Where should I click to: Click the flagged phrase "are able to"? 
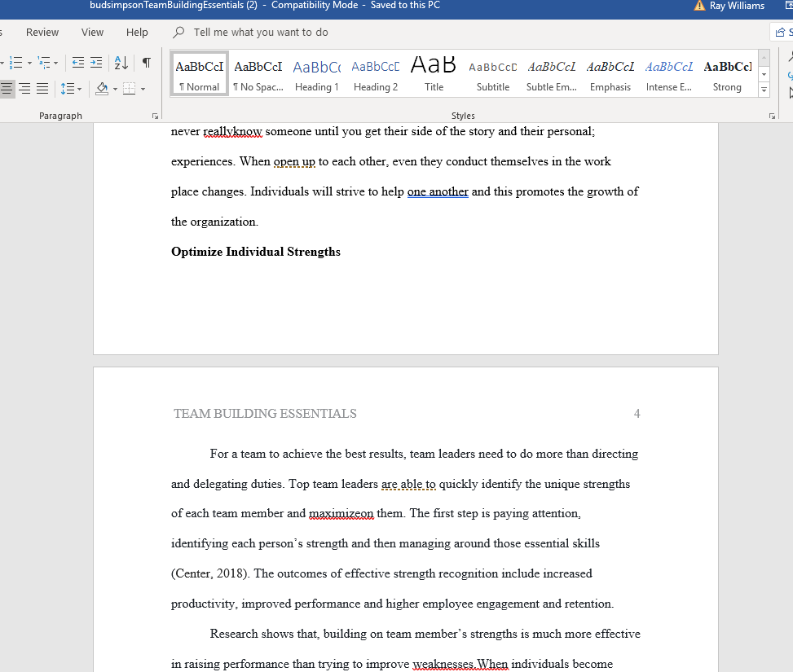pos(408,485)
